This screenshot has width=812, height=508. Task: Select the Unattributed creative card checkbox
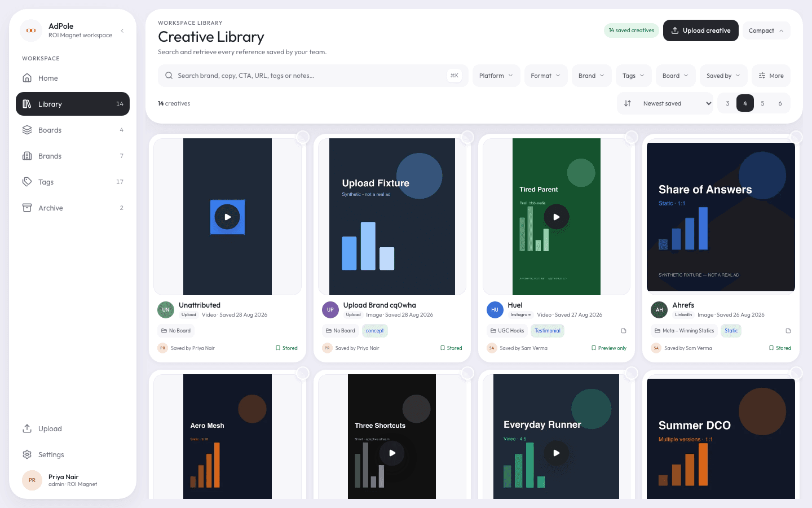coord(303,137)
